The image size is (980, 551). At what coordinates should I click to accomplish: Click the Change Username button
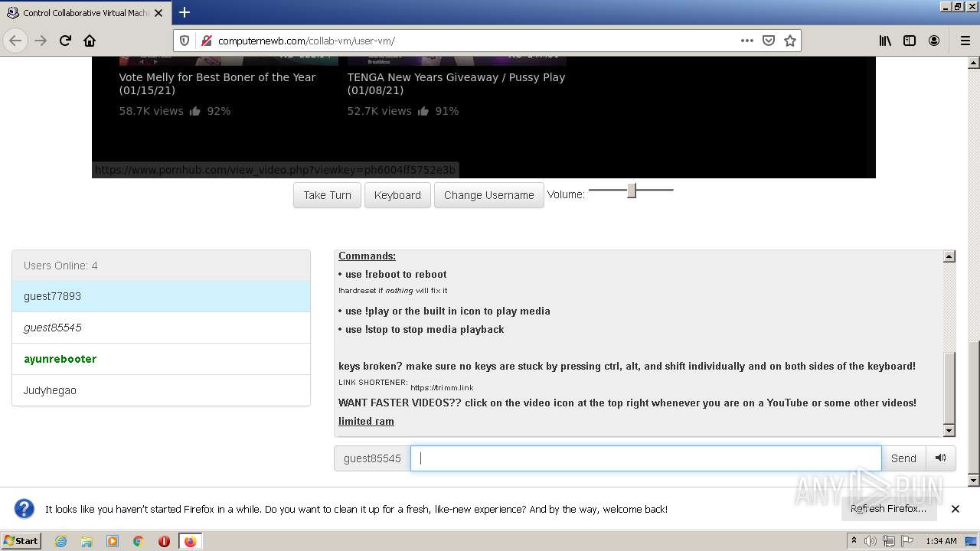[x=489, y=195]
